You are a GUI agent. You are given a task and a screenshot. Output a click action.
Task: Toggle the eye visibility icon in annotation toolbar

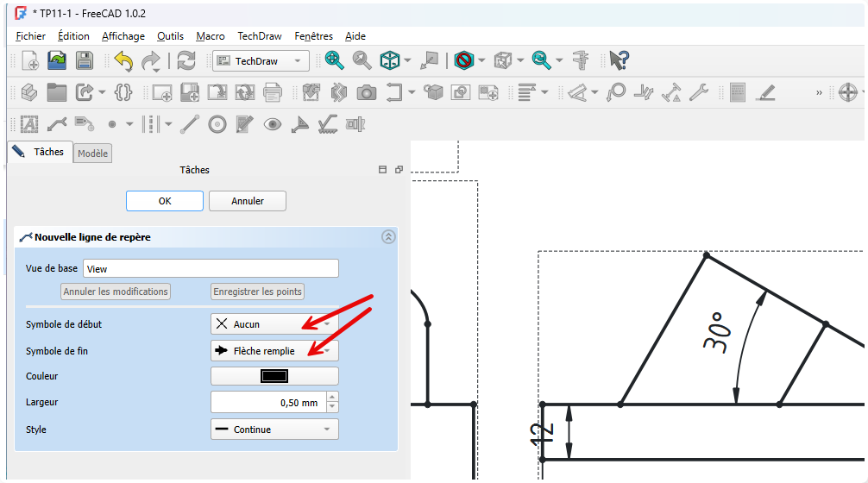point(273,124)
